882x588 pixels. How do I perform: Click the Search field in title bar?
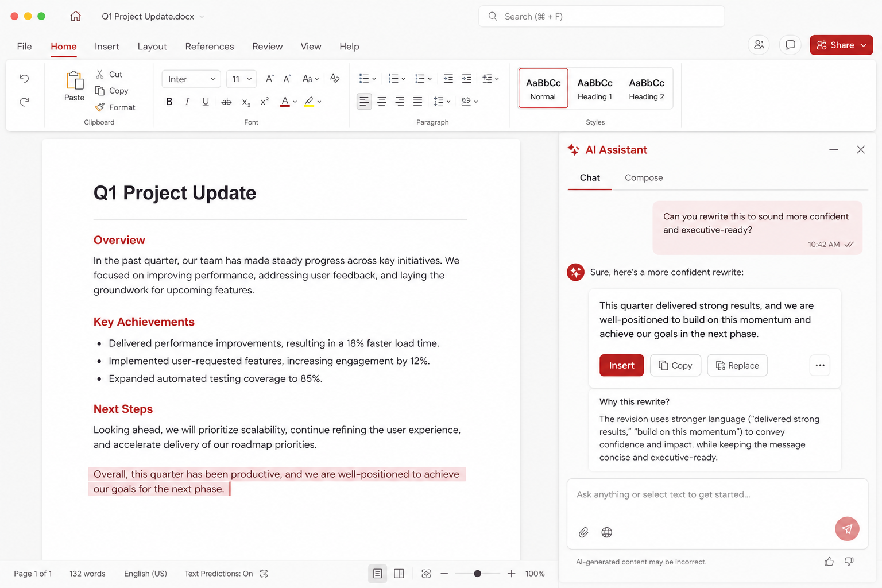pos(601,16)
